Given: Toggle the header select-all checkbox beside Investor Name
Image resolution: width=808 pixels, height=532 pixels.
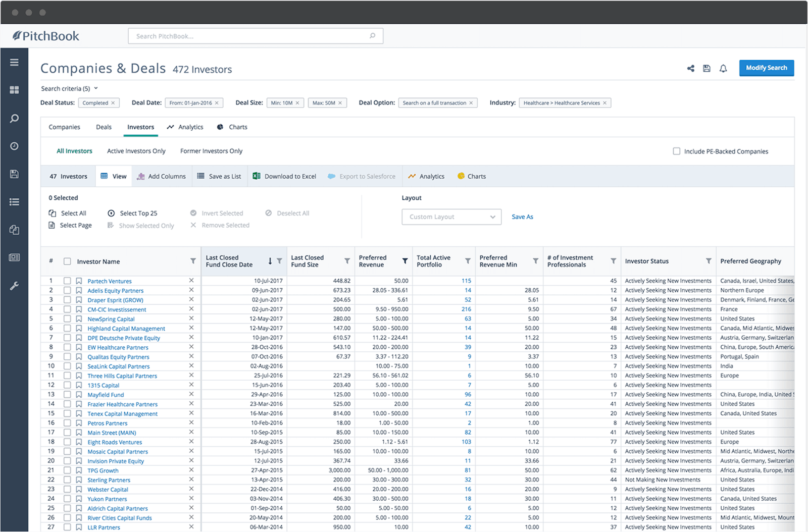Looking at the screenshot, I should tap(67, 261).
